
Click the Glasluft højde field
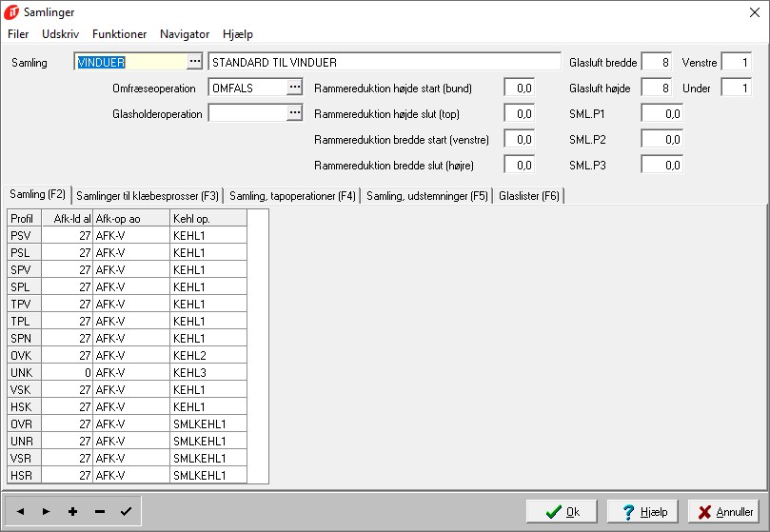[657, 88]
